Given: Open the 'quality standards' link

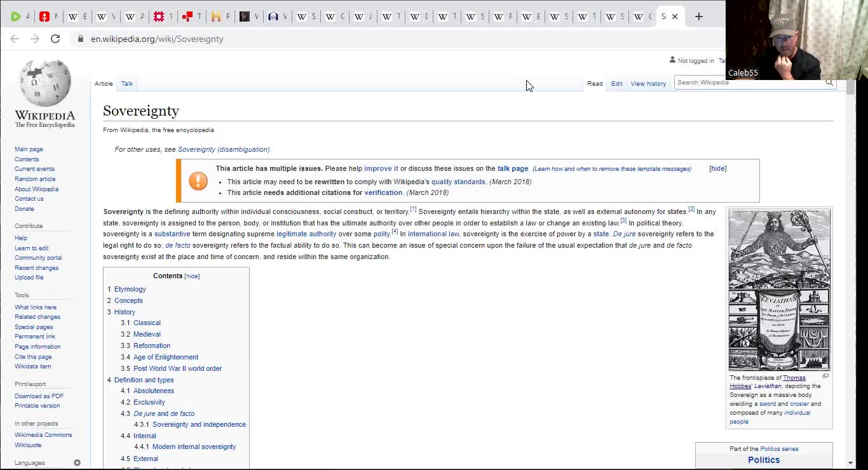Looking at the screenshot, I should coord(458,182).
